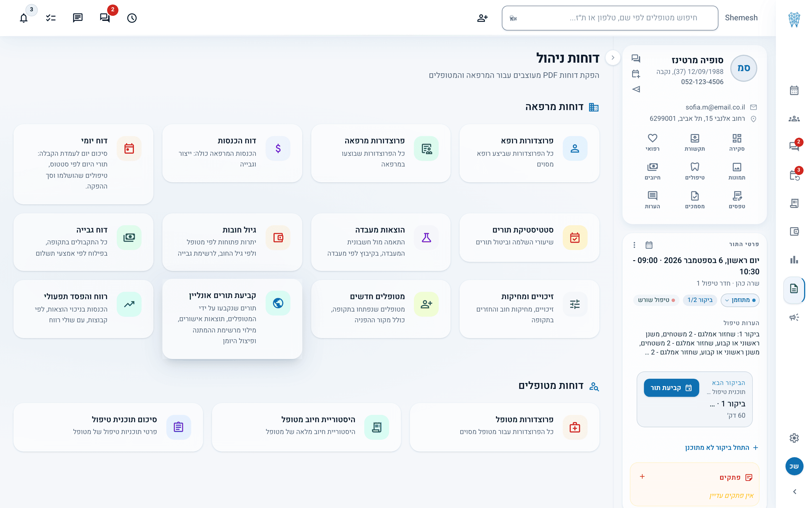Open the clock history icon
Viewport: 812px width, 508px height.
click(x=132, y=18)
